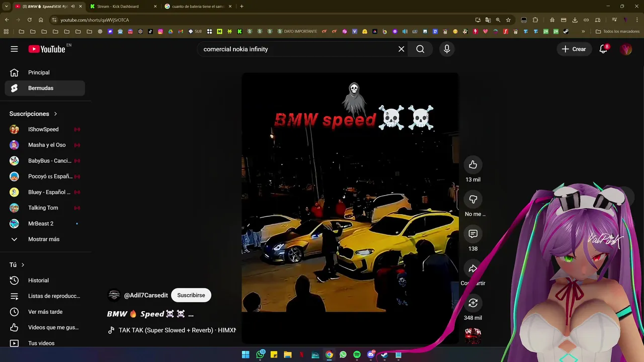Open a new browser tab

click(242, 7)
